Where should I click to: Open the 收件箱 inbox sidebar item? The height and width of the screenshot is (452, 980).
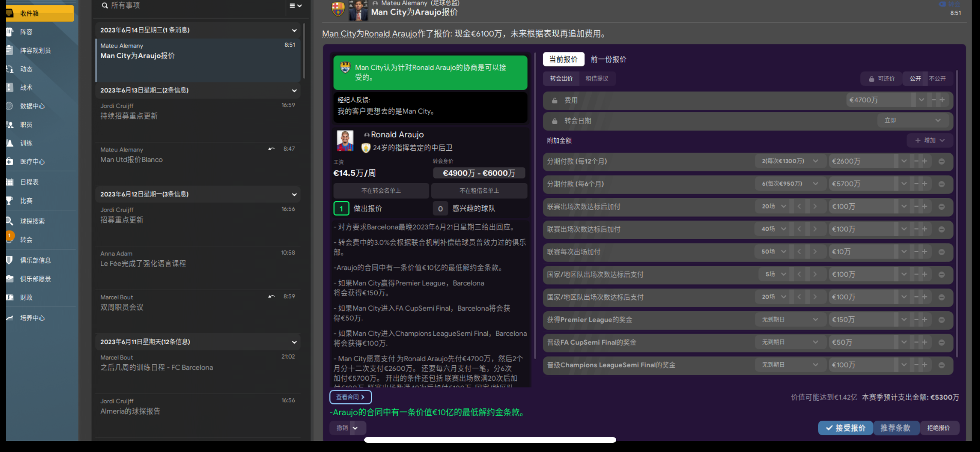39,13
